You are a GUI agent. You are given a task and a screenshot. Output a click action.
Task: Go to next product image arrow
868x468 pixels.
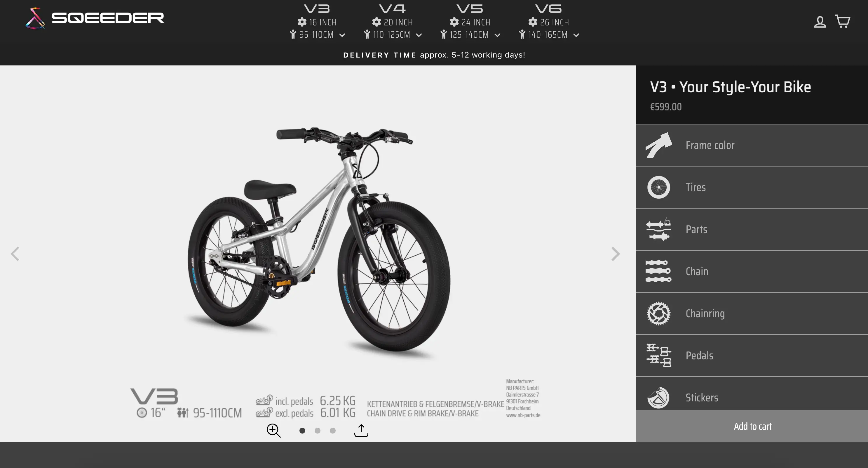tap(615, 254)
